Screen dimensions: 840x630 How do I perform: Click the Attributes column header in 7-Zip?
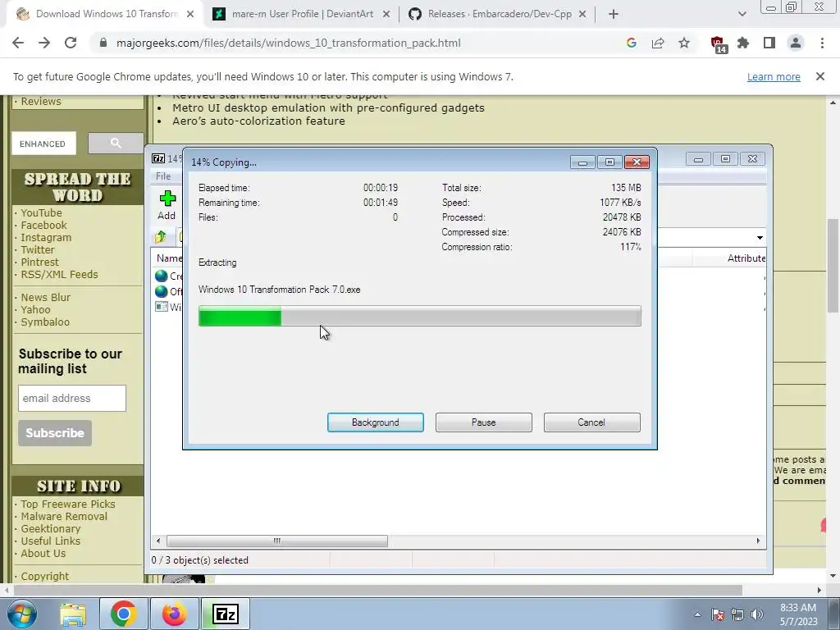[746, 258]
